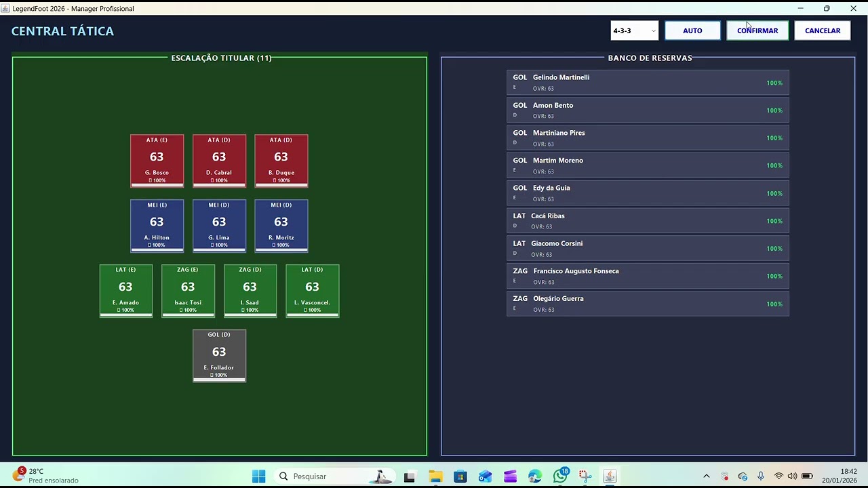This screenshot has width=868, height=488.
Task: Click the purple striped taskbar app icon
Action: pyautogui.click(x=510, y=476)
